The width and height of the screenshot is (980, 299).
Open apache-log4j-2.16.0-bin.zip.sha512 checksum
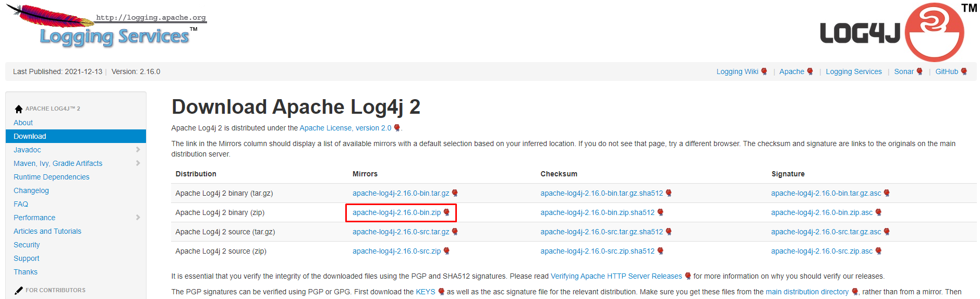(x=597, y=212)
